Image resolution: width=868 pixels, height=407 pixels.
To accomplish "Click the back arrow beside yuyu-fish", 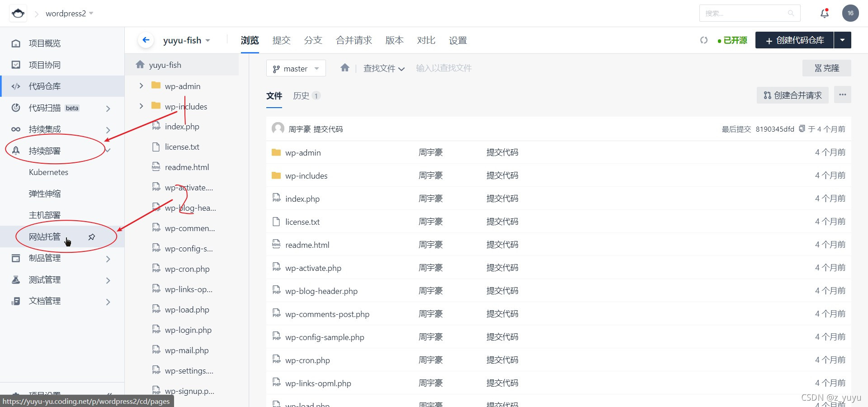I will coord(146,40).
